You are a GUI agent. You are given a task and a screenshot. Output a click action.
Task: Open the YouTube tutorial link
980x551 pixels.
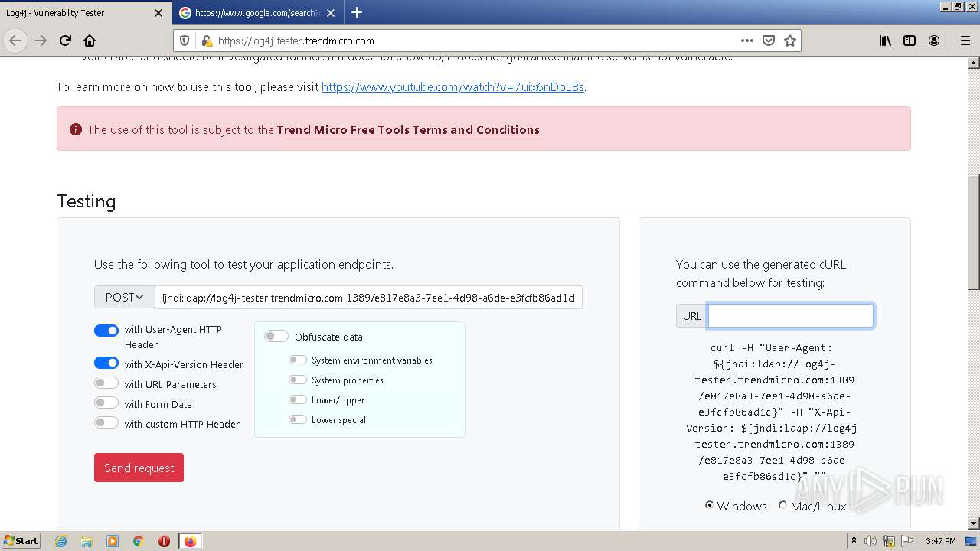click(452, 87)
